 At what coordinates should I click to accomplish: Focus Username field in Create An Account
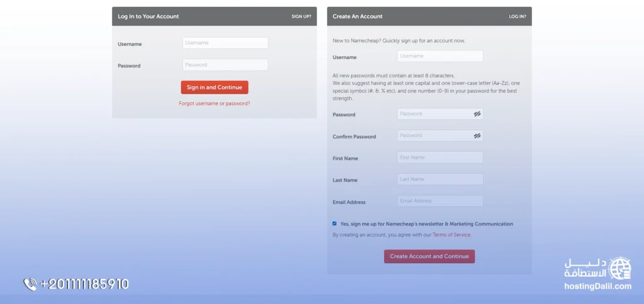point(440,56)
